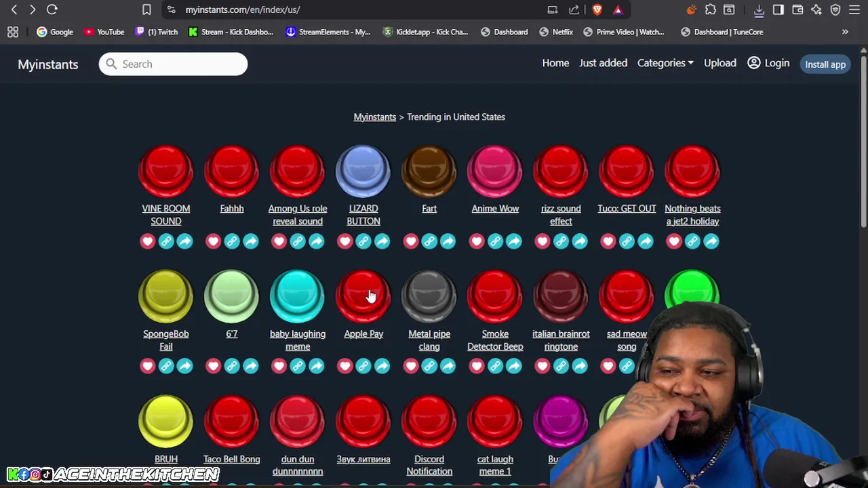
Task: Open the Twitch bookmark
Action: pos(157,32)
